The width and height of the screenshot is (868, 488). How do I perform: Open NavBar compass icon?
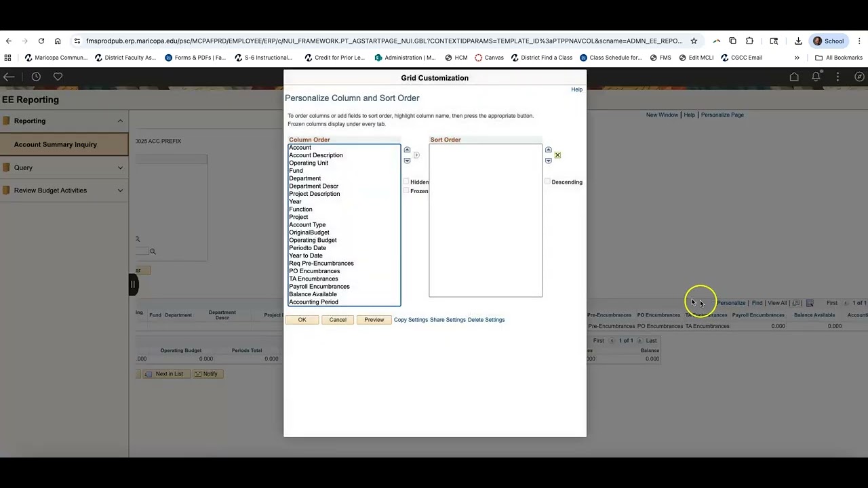[859, 77]
